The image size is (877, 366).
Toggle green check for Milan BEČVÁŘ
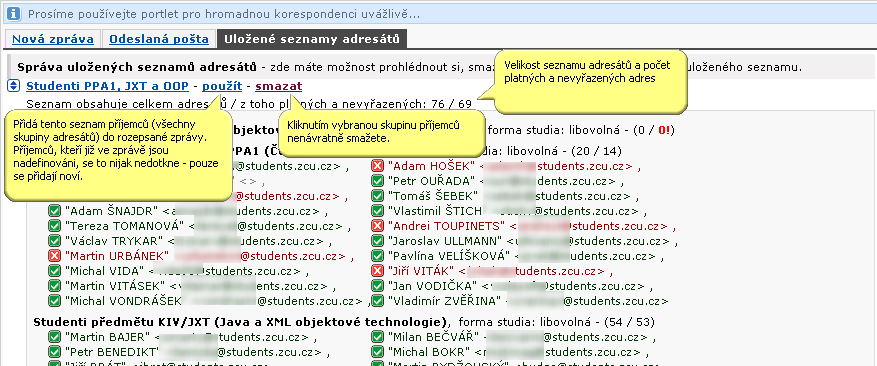click(x=378, y=337)
